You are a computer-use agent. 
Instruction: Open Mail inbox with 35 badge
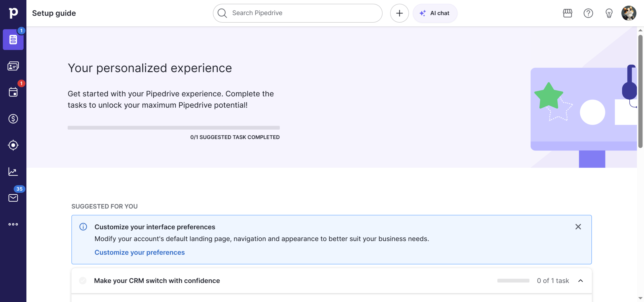coord(13,198)
